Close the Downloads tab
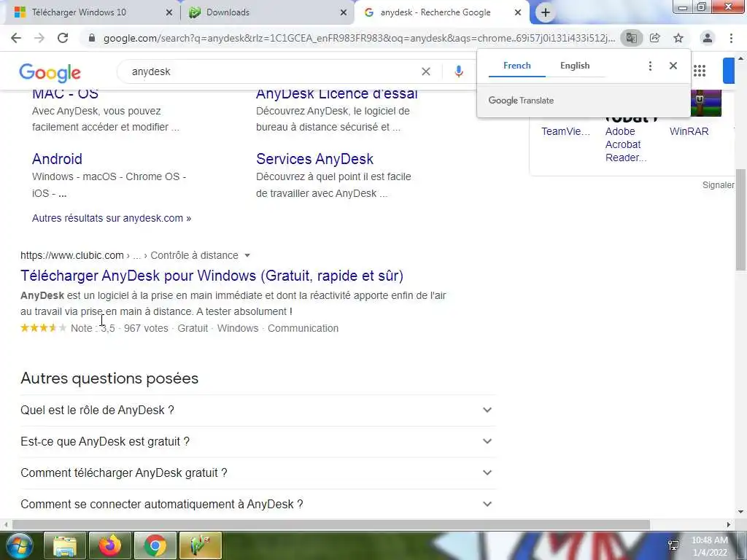747x560 pixels. [344, 12]
